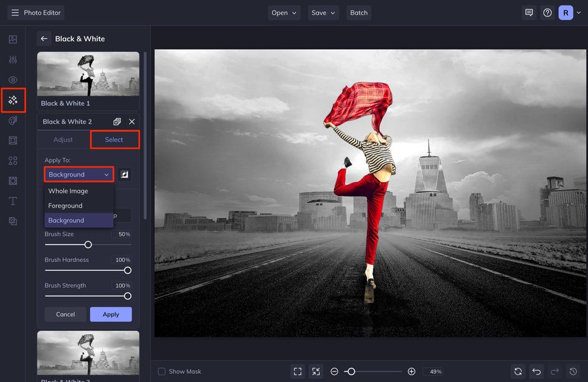Choose Foreground from the dropdown list
Screen dimensions: 588x382
(x=78, y=205)
